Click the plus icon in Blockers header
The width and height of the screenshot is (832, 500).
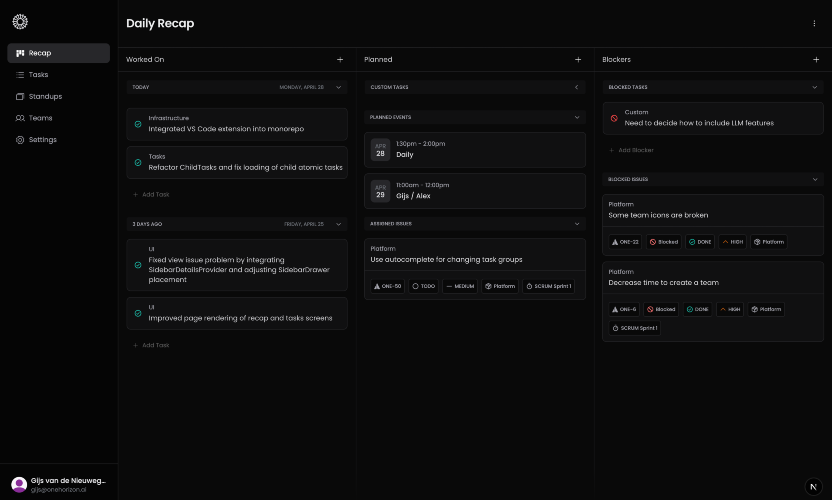[816, 60]
